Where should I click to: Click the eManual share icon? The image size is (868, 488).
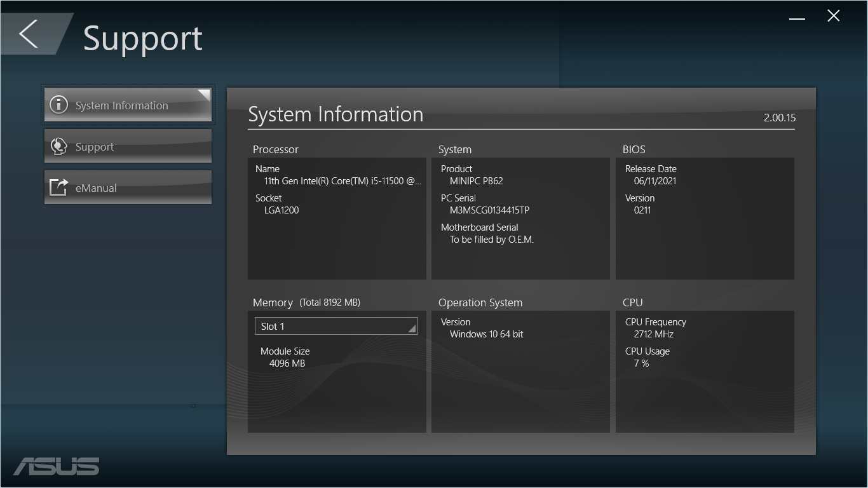pyautogui.click(x=58, y=187)
